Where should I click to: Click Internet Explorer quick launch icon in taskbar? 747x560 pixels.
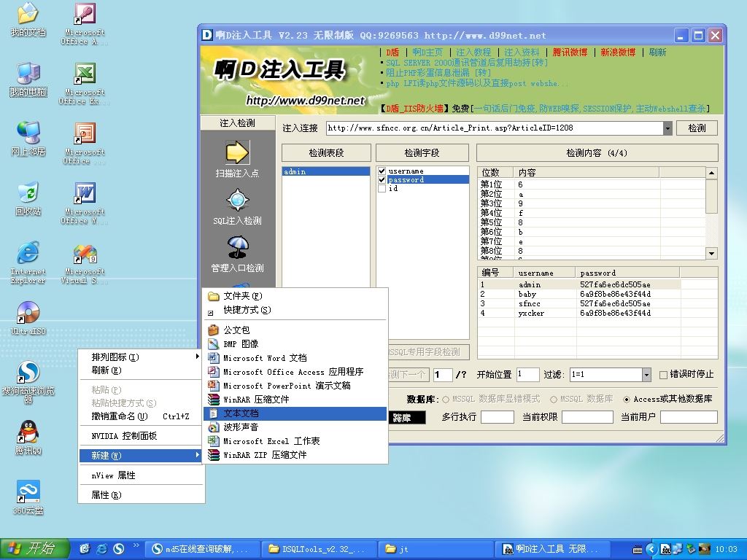point(102,549)
